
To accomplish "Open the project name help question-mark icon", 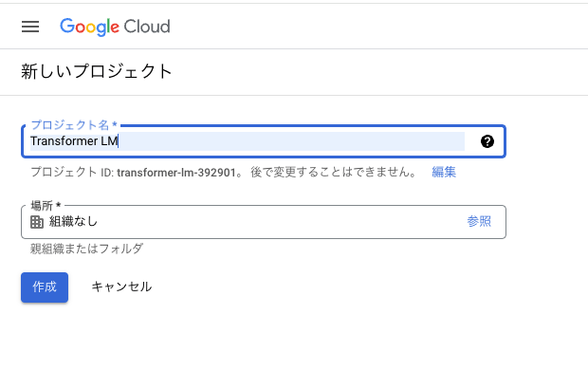I will click(487, 141).
